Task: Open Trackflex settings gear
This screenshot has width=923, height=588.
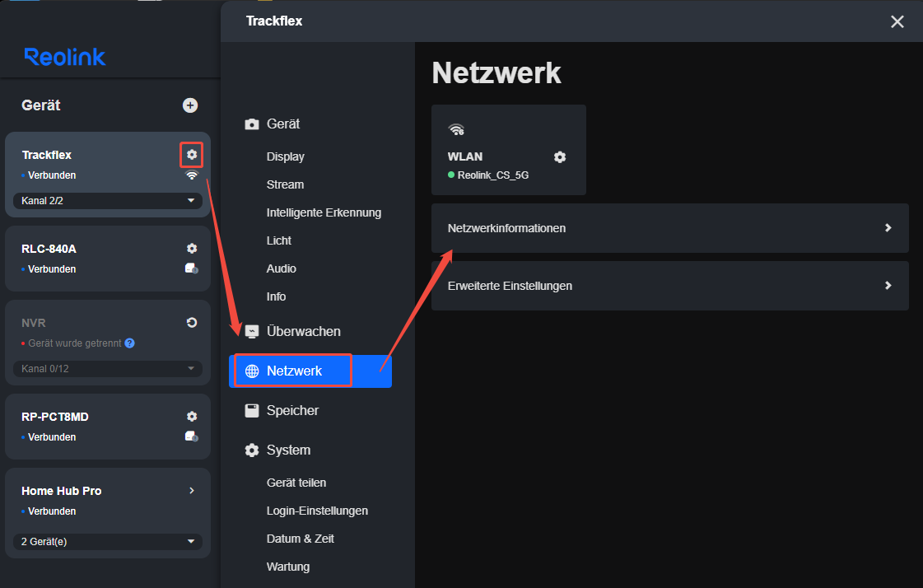Action: pos(192,155)
